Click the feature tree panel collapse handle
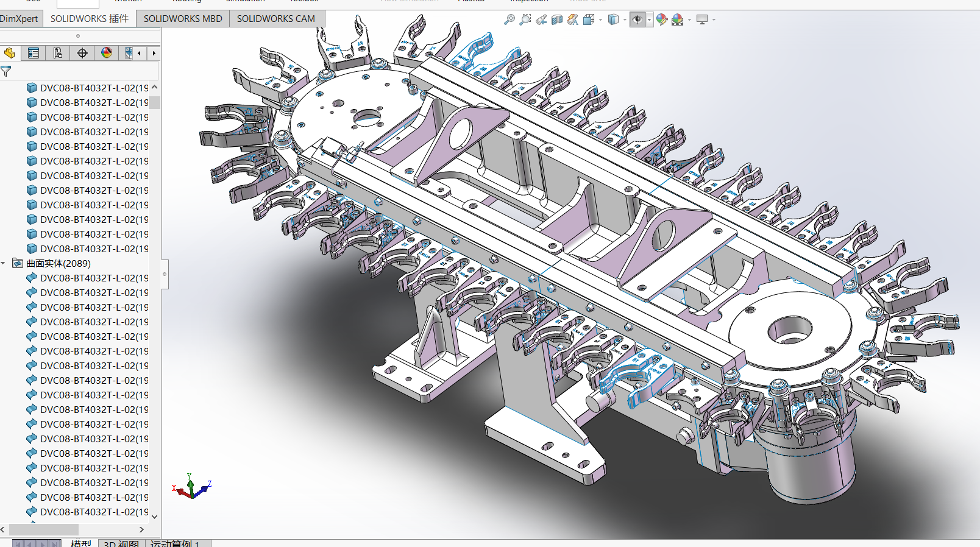This screenshot has width=980, height=547. click(x=164, y=274)
